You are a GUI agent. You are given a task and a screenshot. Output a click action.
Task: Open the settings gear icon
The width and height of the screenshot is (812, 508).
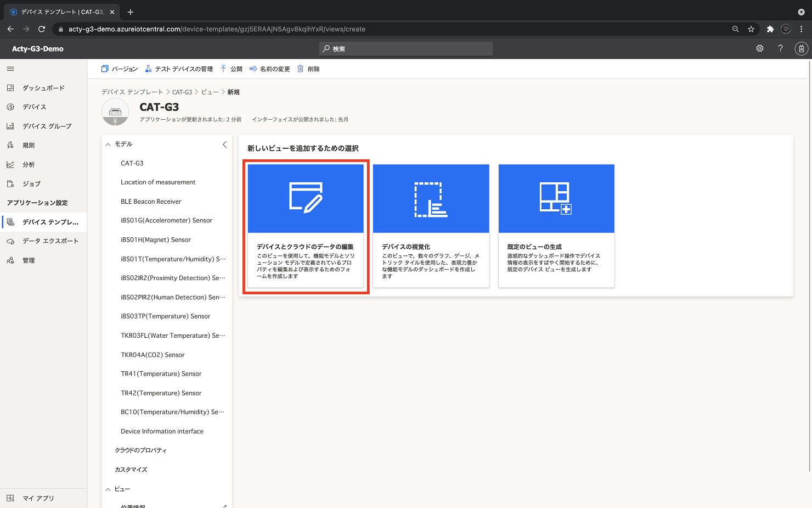760,48
